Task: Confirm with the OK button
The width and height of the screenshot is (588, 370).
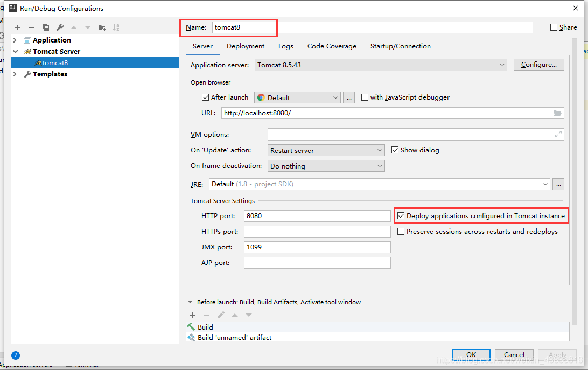Action: click(471, 354)
